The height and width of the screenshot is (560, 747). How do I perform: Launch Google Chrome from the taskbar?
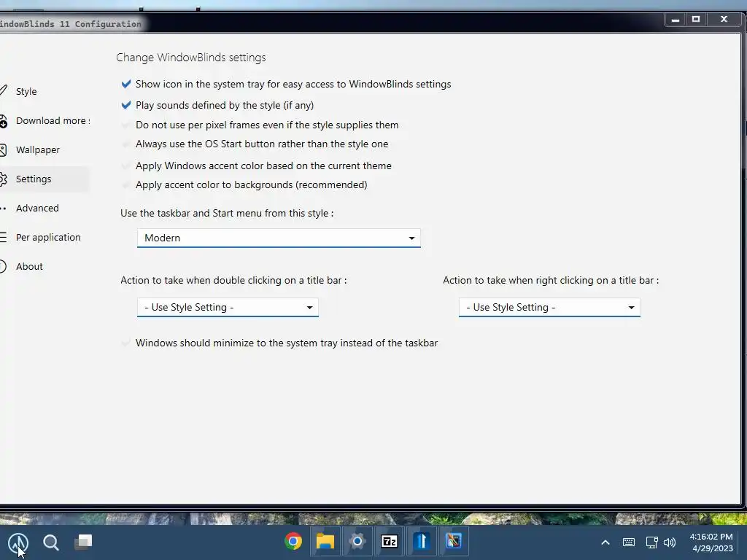[x=293, y=542]
